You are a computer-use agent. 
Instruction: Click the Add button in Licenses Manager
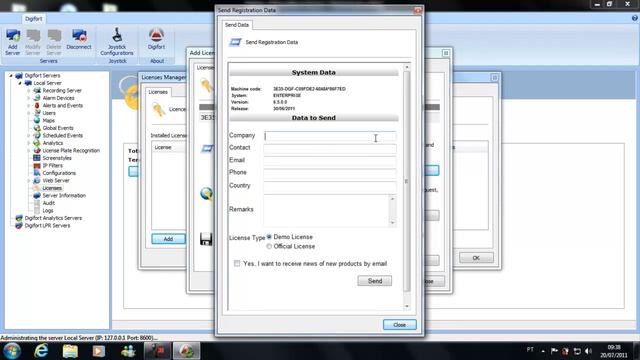pos(168,239)
